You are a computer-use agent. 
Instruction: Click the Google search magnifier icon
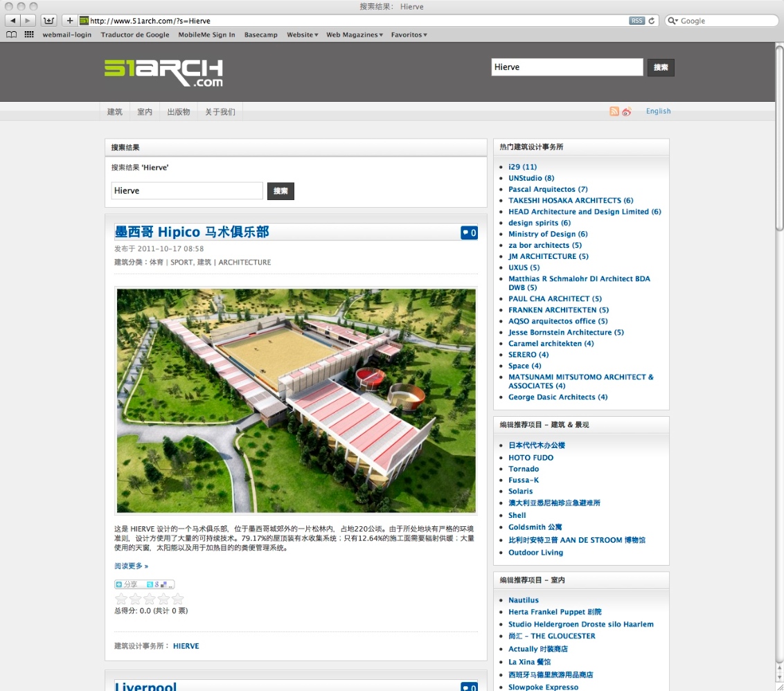[673, 21]
